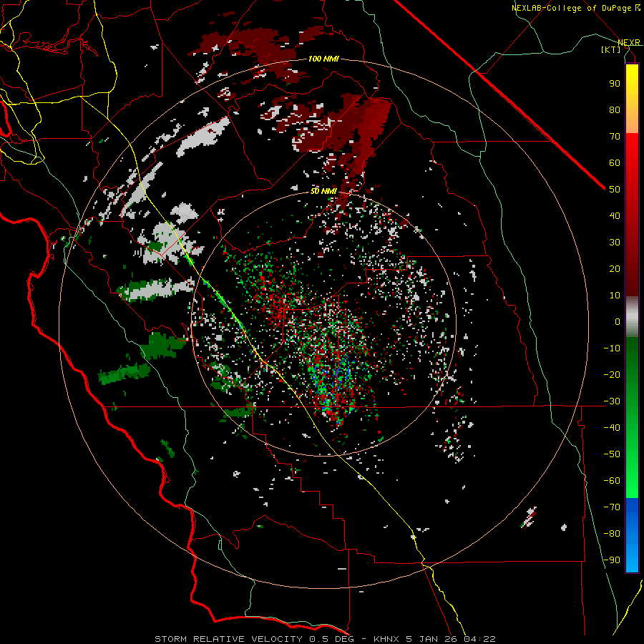Select the -40 value on the velocity scale
Image resolution: width=644 pixels, height=644 pixels.
tap(612, 428)
